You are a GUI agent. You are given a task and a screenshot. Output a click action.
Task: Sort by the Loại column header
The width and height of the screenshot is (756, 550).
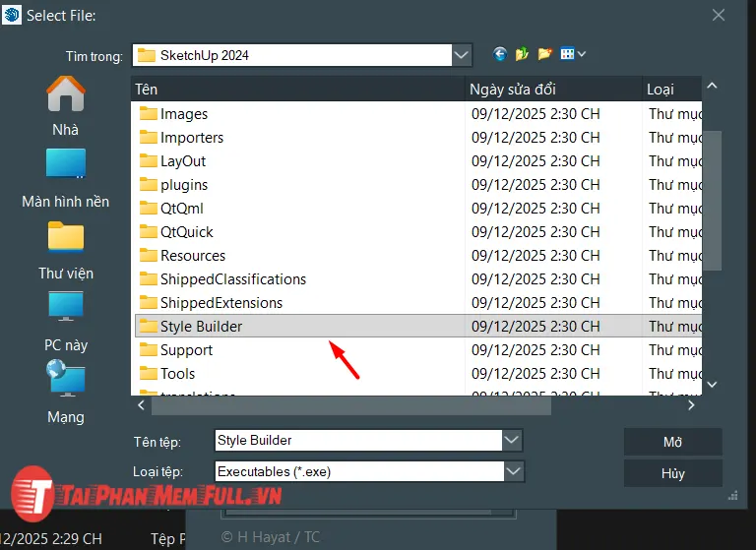[672, 90]
